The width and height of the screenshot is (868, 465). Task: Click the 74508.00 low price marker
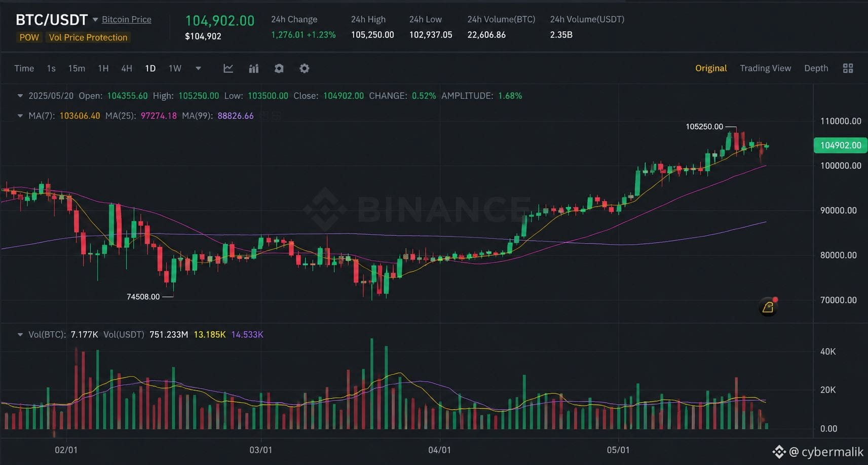(x=143, y=297)
